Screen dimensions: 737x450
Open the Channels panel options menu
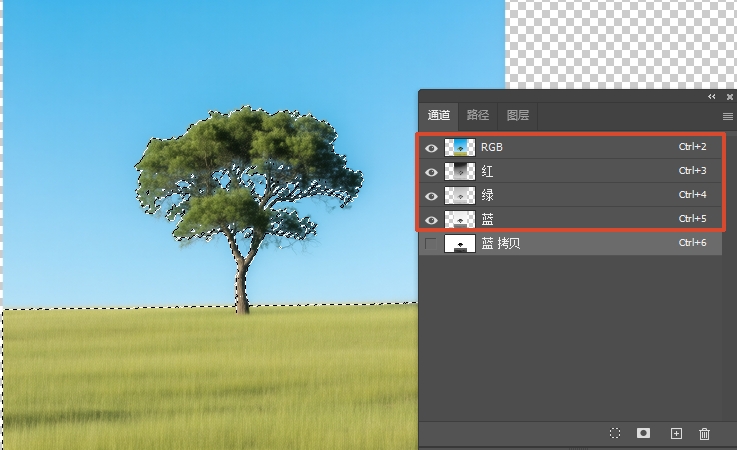(727, 116)
